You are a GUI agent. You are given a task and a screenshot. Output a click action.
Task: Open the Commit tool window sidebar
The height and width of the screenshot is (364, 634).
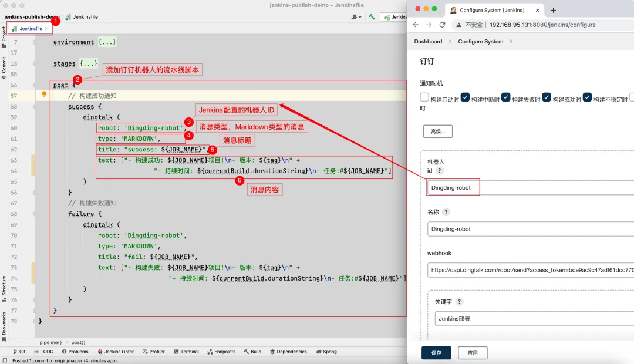tap(4, 68)
